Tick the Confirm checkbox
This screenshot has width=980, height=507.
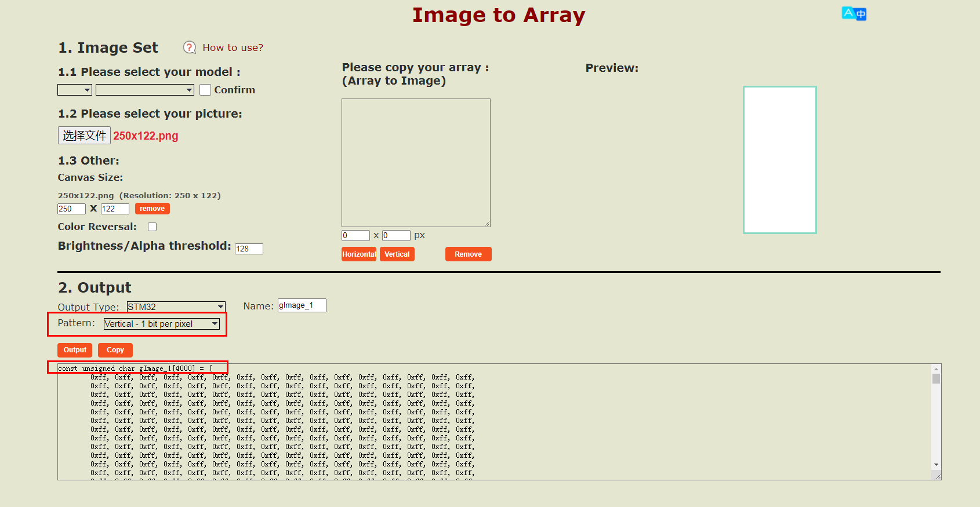pos(205,90)
